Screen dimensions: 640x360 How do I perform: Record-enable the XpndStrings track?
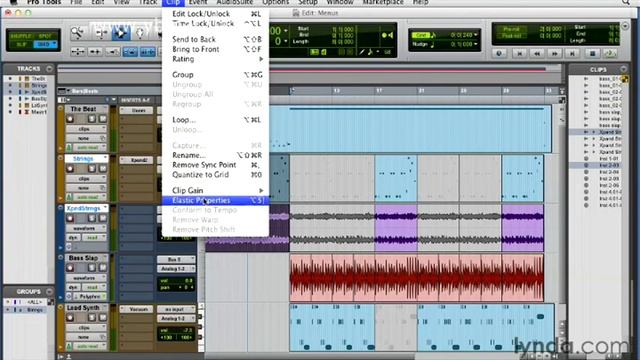coord(70,218)
